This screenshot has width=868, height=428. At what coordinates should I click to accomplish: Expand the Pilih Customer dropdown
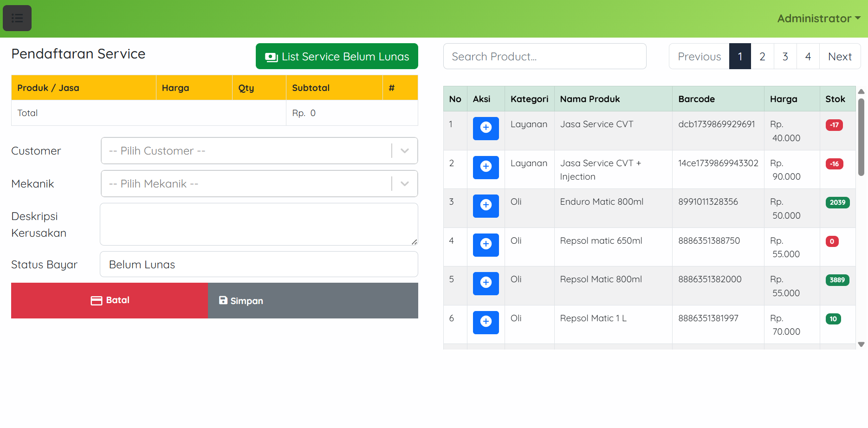pyautogui.click(x=259, y=151)
